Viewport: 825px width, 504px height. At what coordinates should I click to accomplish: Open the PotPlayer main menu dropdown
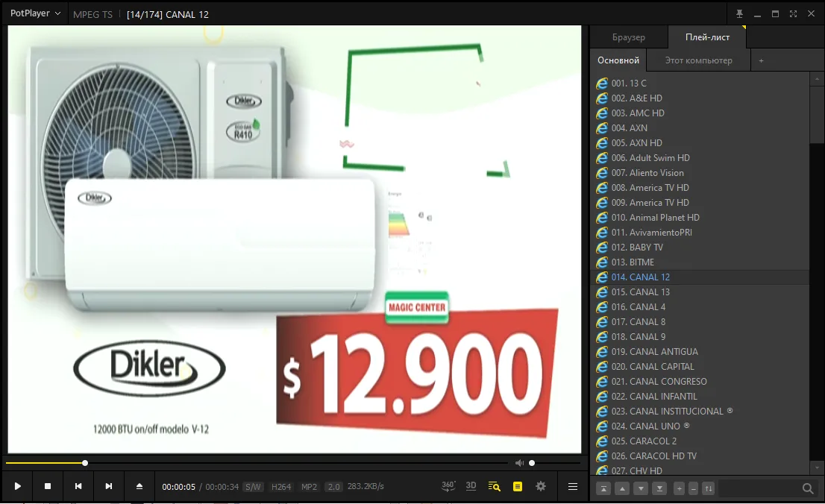click(x=35, y=13)
